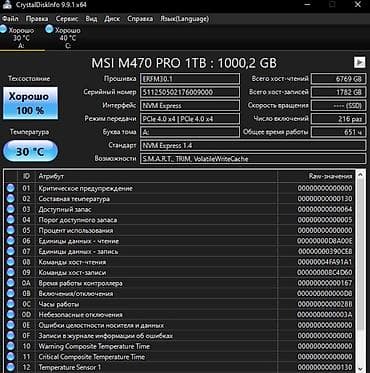The image size is (370, 373).
Task: Click status icon of attribute 08
Action: click(x=11, y=262)
